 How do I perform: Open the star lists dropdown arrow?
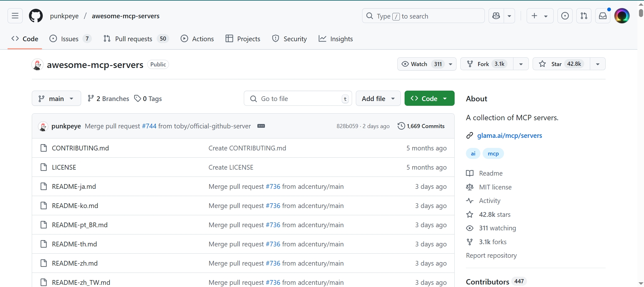pyautogui.click(x=597, y=64)
